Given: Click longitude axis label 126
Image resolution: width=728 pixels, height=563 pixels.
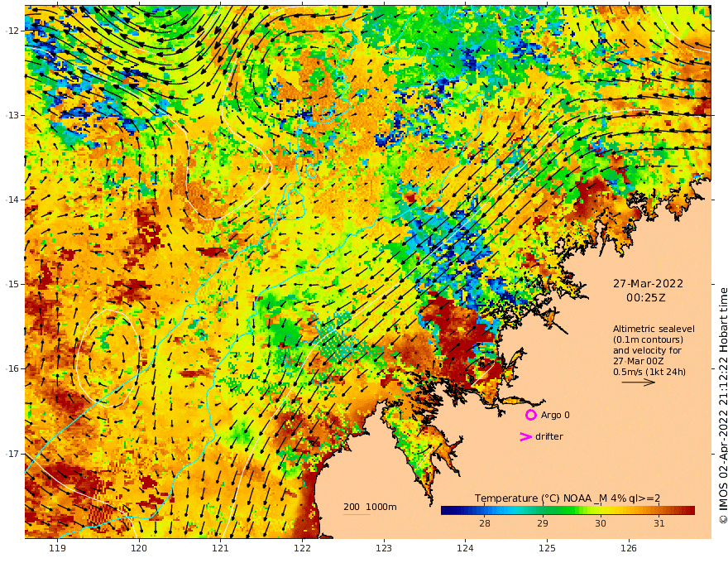Looking at the screenshot, I should pos(629,548).
